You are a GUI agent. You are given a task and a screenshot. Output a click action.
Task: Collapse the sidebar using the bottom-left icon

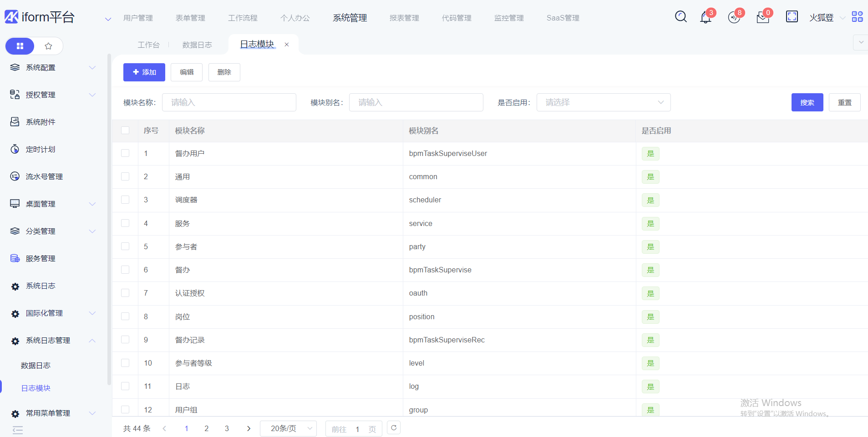[18, 430]
